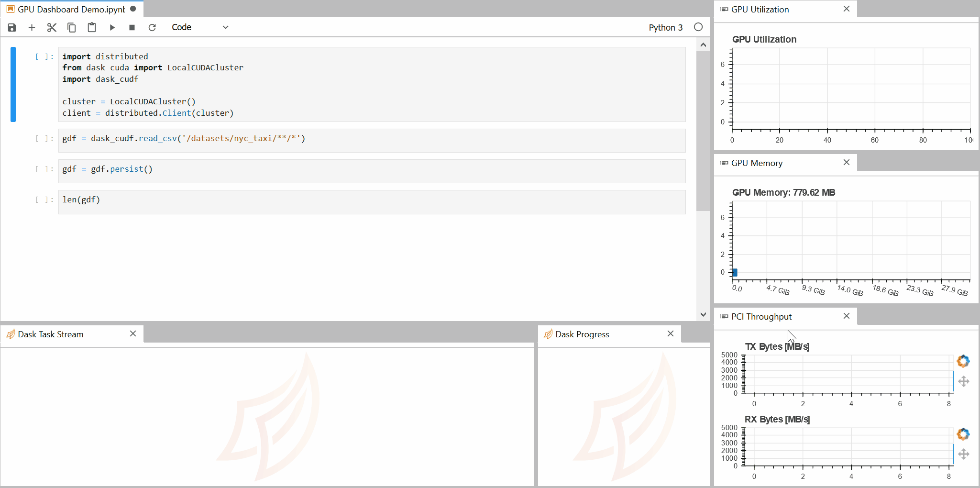
Task: Click inside the read_csv code cell
Action: [372, 141]
